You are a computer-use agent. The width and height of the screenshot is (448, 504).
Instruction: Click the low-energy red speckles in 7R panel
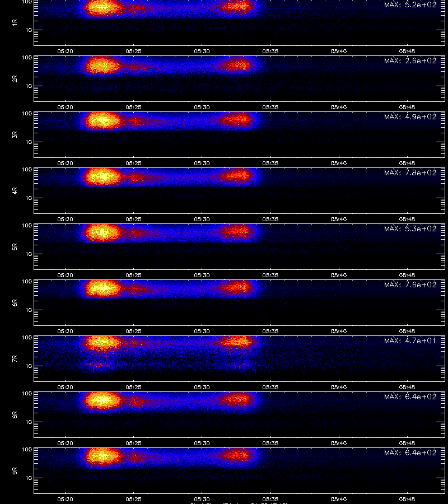pyautogui.click(x=99, y=365)
